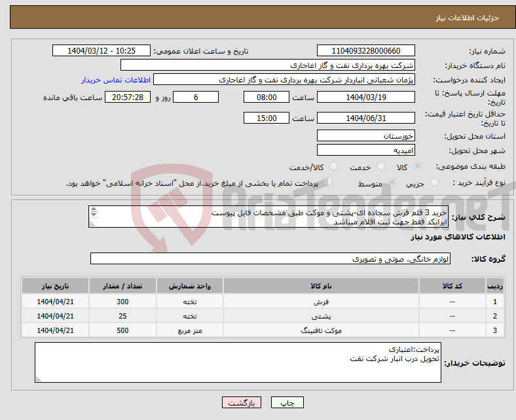
Task: Click the city field امیدیه
Action: click(x=365, y=150)
